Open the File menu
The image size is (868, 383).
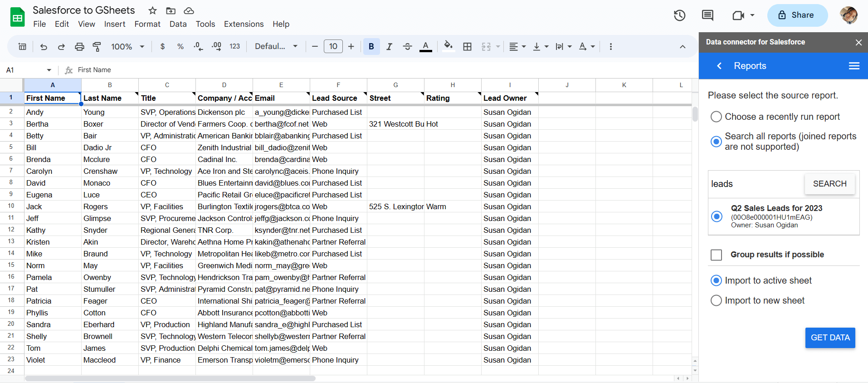[x=39, y=24]
